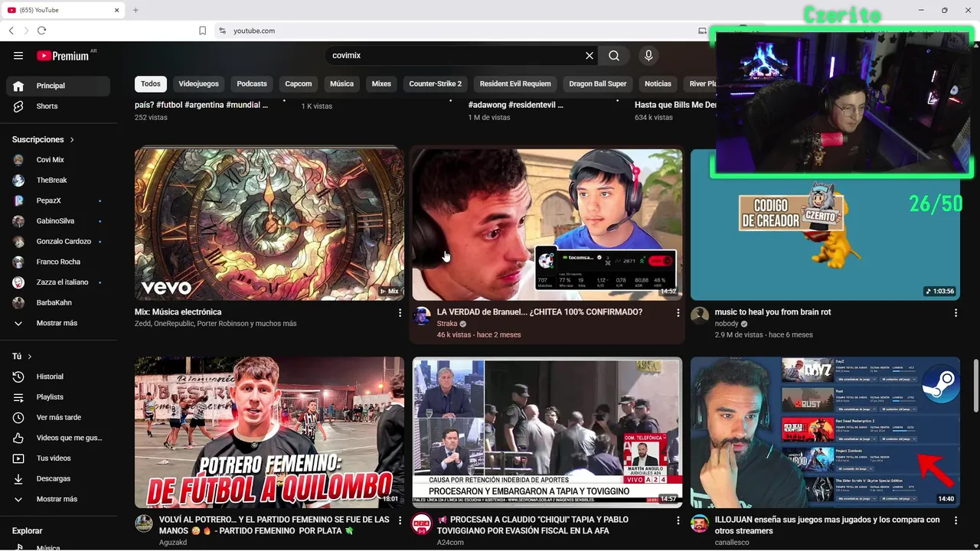Screen dimensions: 980x551
Task: Select the Noticias filter chip
Action: pos(658,84)
